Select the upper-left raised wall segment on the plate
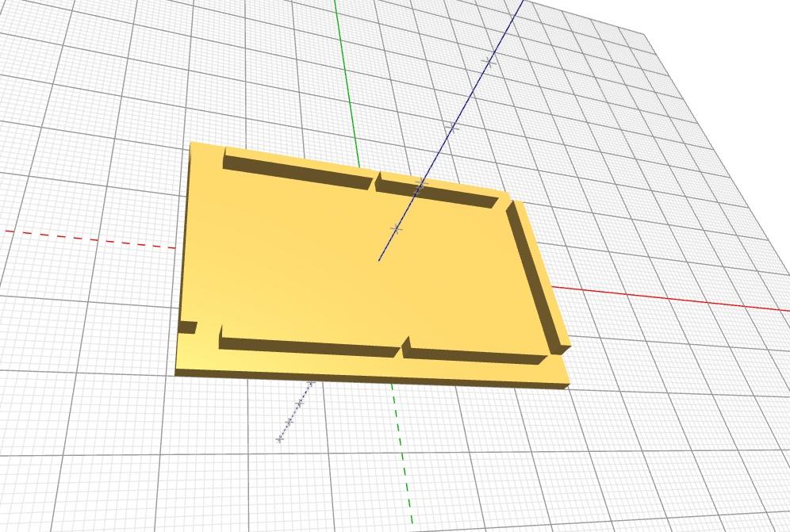The width and height of the screenshot is (790, 532). (299, 170)
